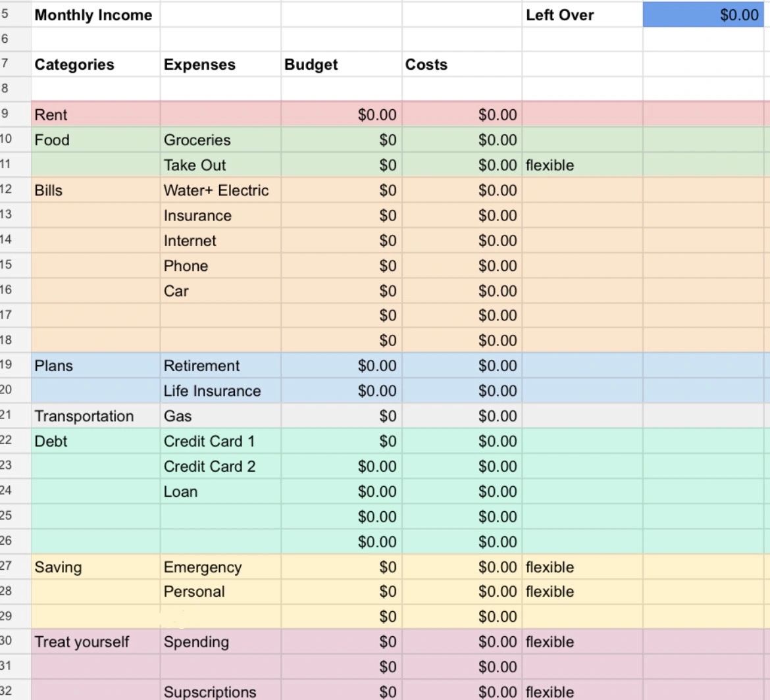Click the Credit Card 2 cell
This screenshot has width=770, height=700.
tap(220, 466)
